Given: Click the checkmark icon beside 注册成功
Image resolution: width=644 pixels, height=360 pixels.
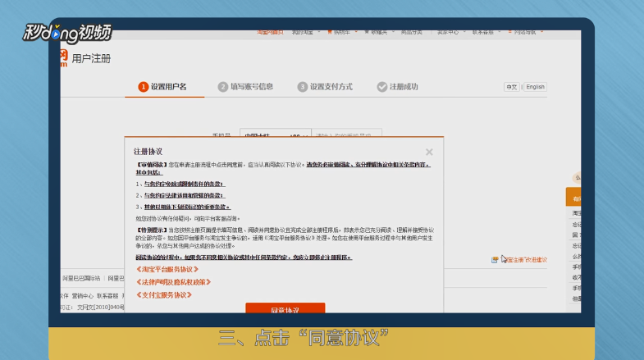Looking at the screenshot, I should click(x=382, y=87).
